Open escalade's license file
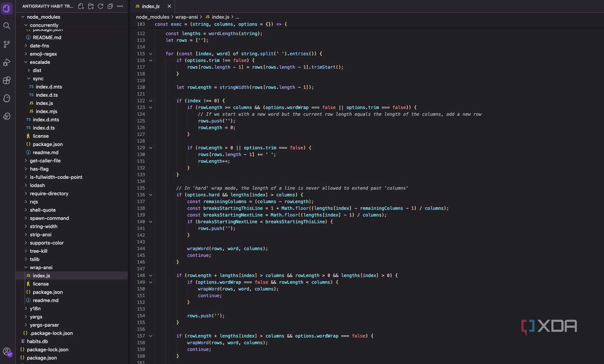 (41, 136)
